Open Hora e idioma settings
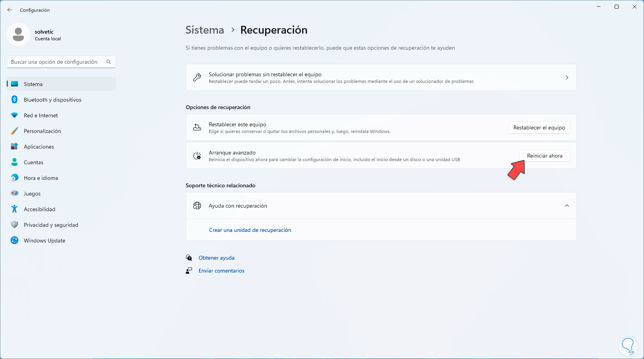 61,178
